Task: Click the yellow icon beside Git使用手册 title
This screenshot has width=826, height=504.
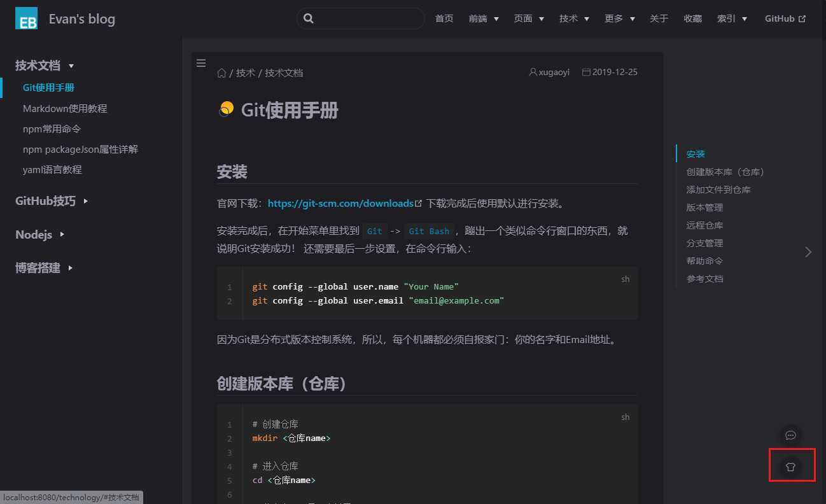Action: (226, 109)
